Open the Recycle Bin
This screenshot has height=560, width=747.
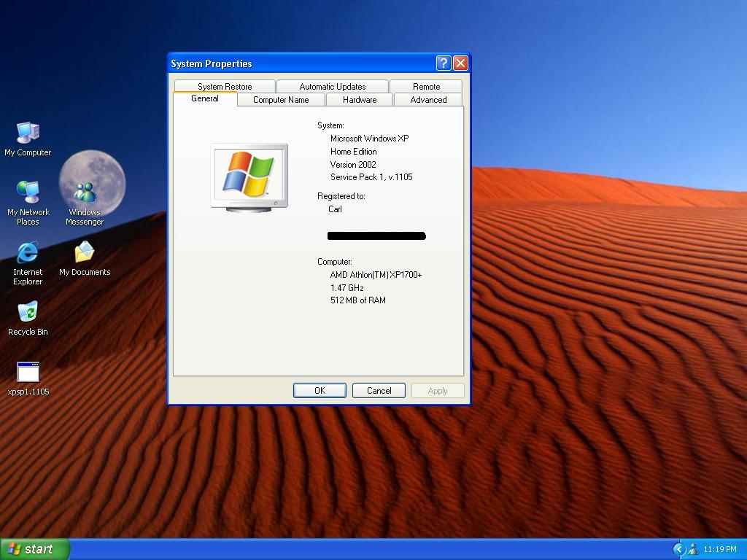[x=28, y=318]
